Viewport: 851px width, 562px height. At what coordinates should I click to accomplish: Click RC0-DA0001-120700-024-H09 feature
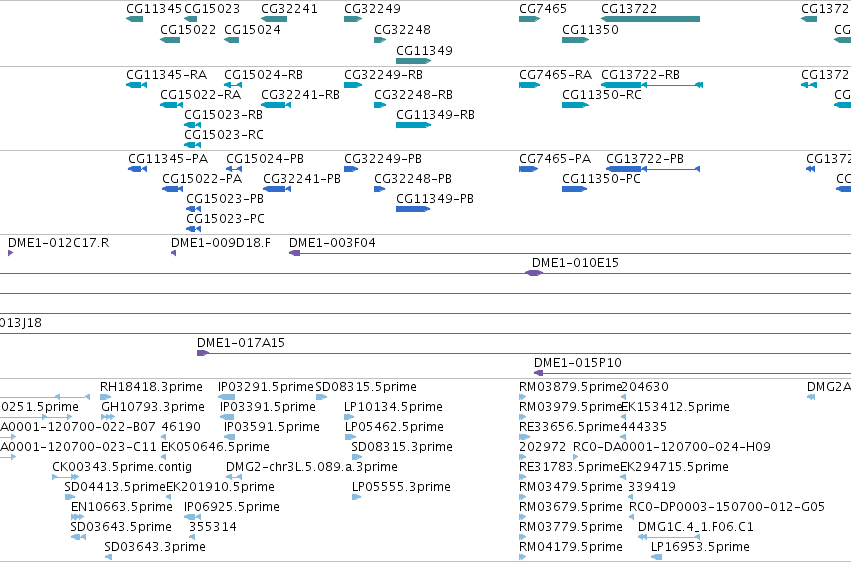click(672, 448)
